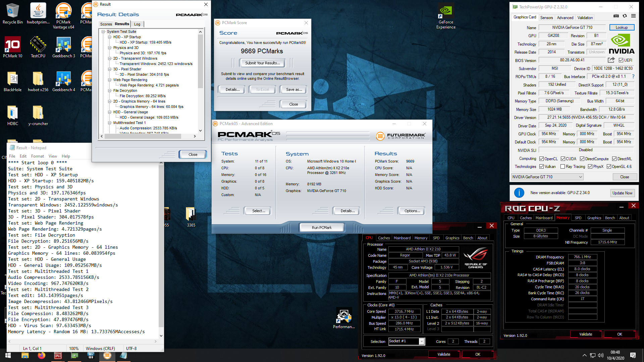Open the Log tab in Result Details
Viewport: 644px width, 362px height.
pyautogui.click(x=137, y=24)
